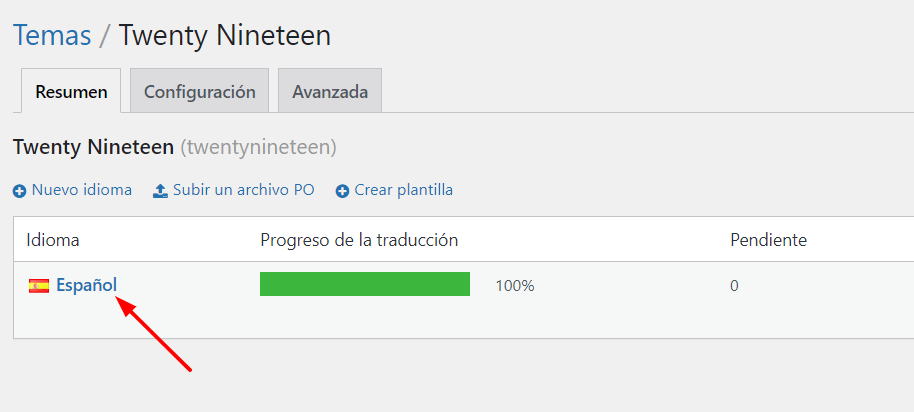Click the plus icon beside Crear plantilla
This screenshot has width=914, height=412.
pos(342,191)
